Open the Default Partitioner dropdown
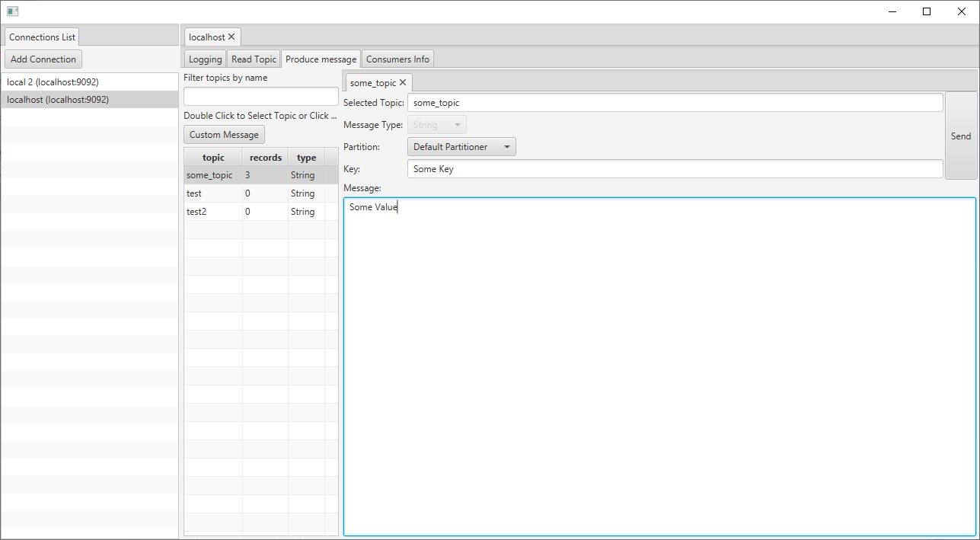The width and height of the screenshot is (980, 540). [461, 146]
